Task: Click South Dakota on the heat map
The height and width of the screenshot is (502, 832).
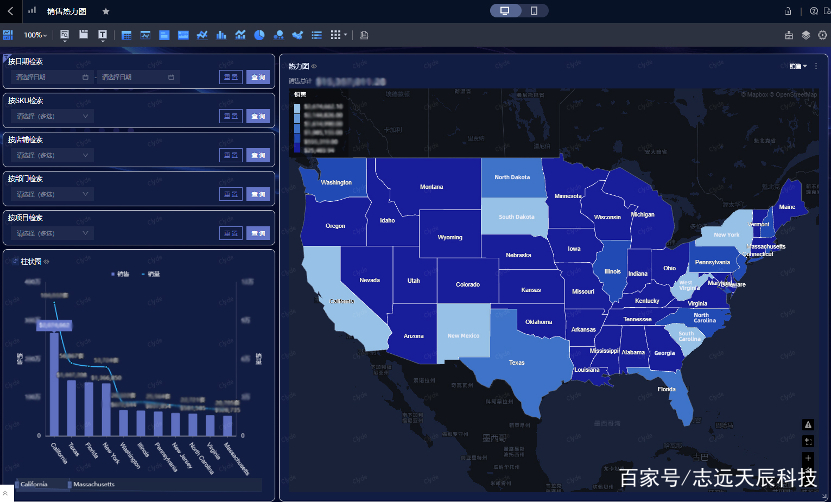Action: (x=516, y=217)
